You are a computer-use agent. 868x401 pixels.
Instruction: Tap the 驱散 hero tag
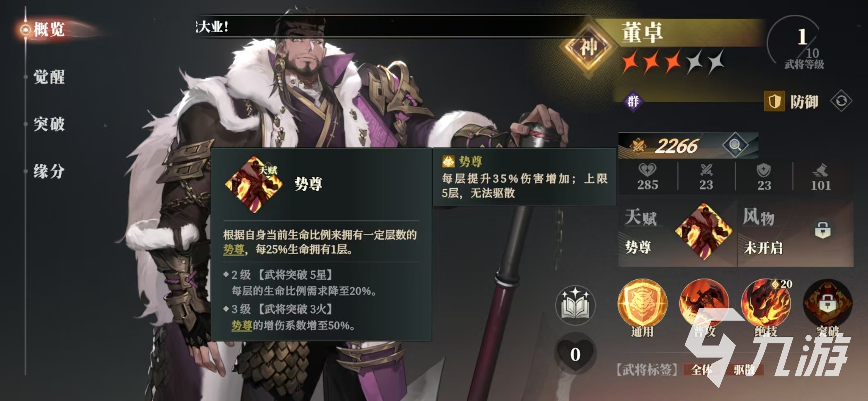(x=745, y=369)
